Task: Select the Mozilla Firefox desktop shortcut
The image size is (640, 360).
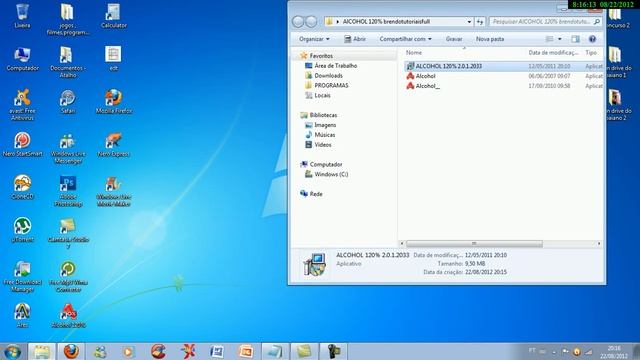Action: point(114,102)
